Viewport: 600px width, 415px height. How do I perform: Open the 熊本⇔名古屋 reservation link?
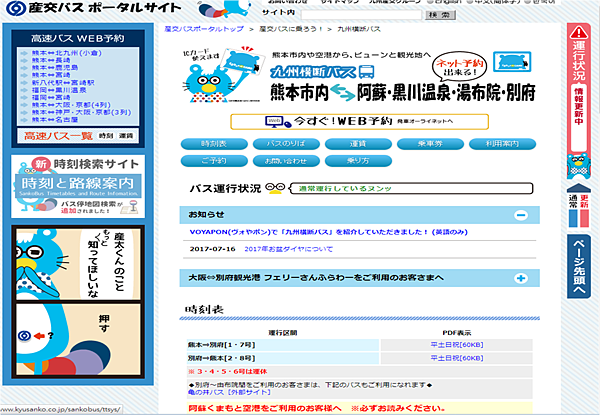(55, 120)
